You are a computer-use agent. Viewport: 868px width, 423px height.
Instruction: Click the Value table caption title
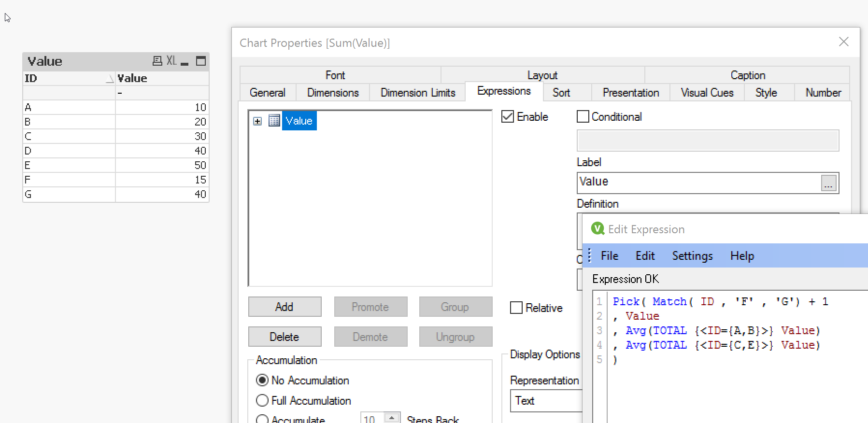45,61
